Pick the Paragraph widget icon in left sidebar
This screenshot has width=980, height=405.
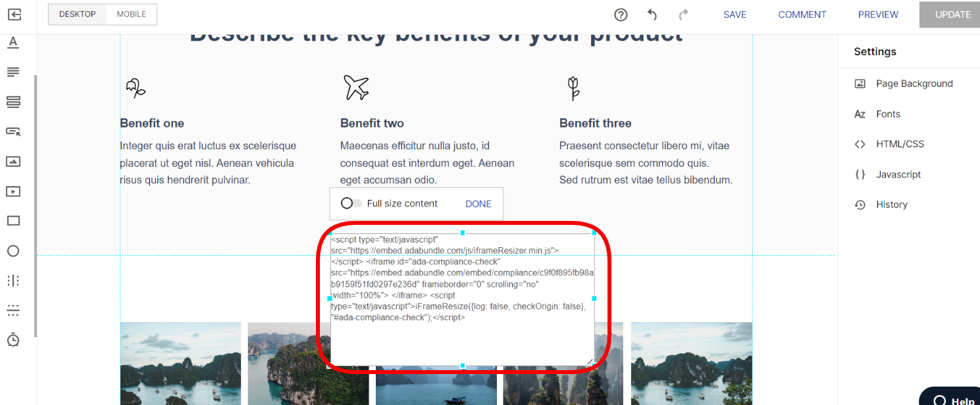point(13,72)
